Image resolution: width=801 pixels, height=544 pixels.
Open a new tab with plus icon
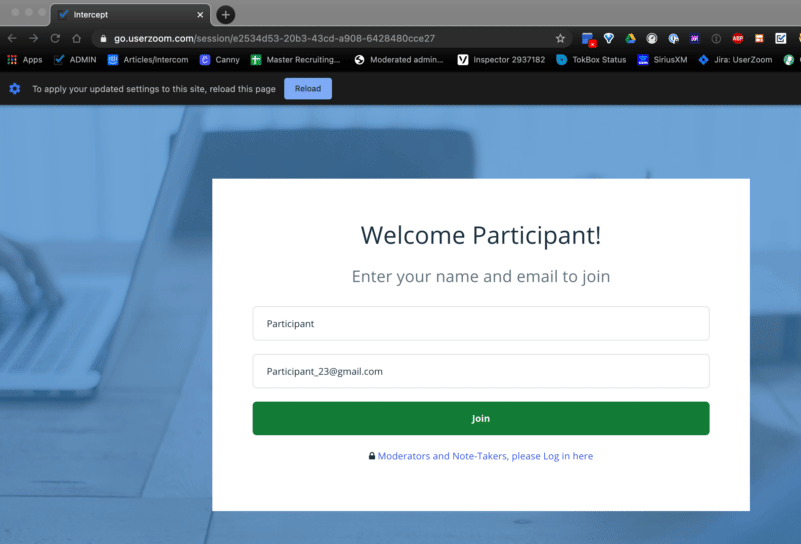click(226, 15)
